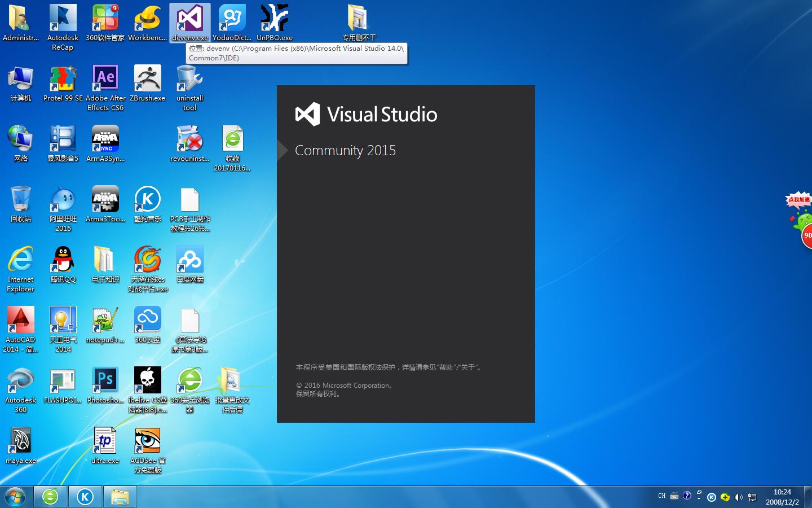Select the ACDSee 官方免费版 desktop shortcut

(x=148, y=450)
